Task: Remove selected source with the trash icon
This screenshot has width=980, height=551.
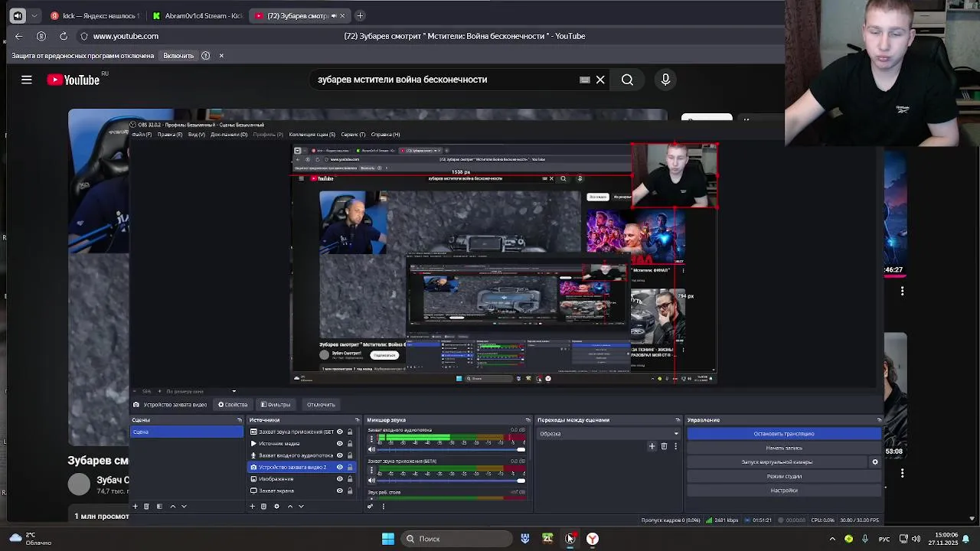Action: [263, 506]
